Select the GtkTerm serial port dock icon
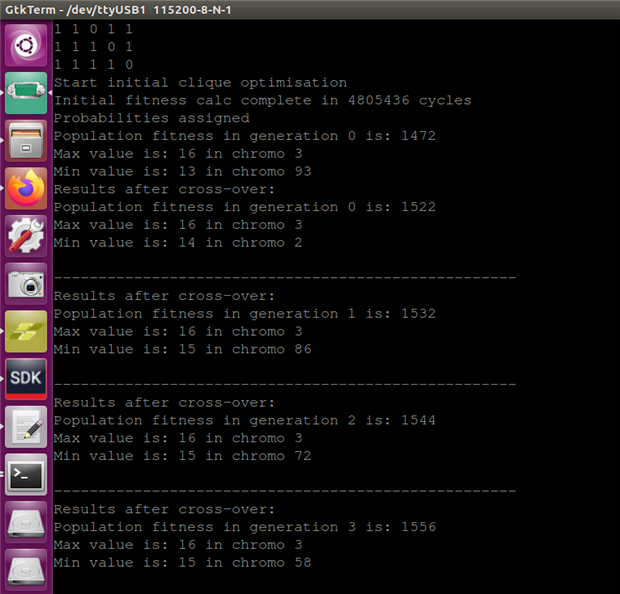 coord(26,93)
